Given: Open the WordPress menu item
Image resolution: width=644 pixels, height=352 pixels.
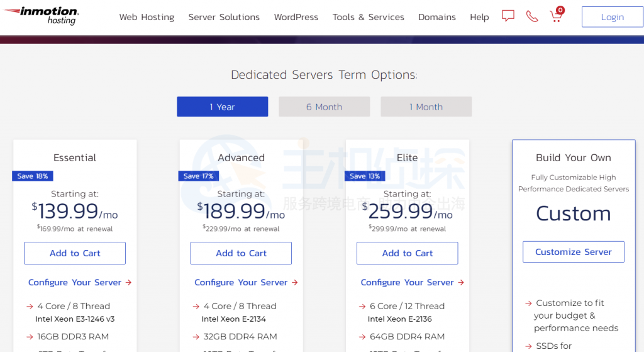Looking at the screenshot, I should pos(296,17).
